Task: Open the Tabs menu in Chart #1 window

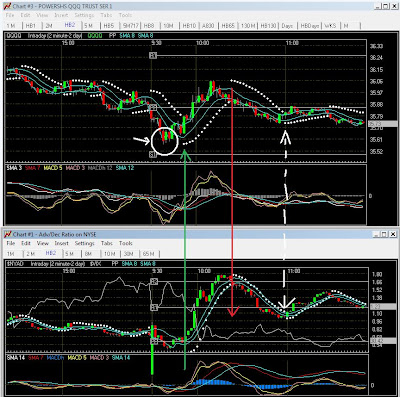Action: click(107, 243)
